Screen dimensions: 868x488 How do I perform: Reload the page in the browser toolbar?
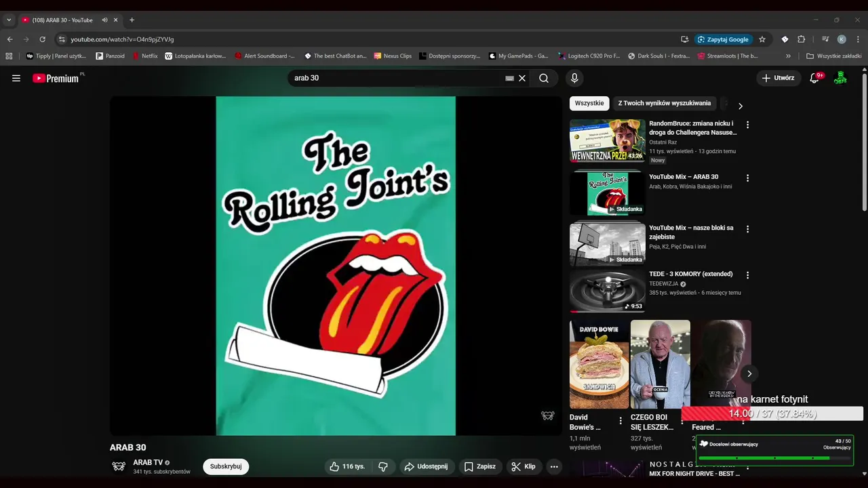(x=42, y=39)
